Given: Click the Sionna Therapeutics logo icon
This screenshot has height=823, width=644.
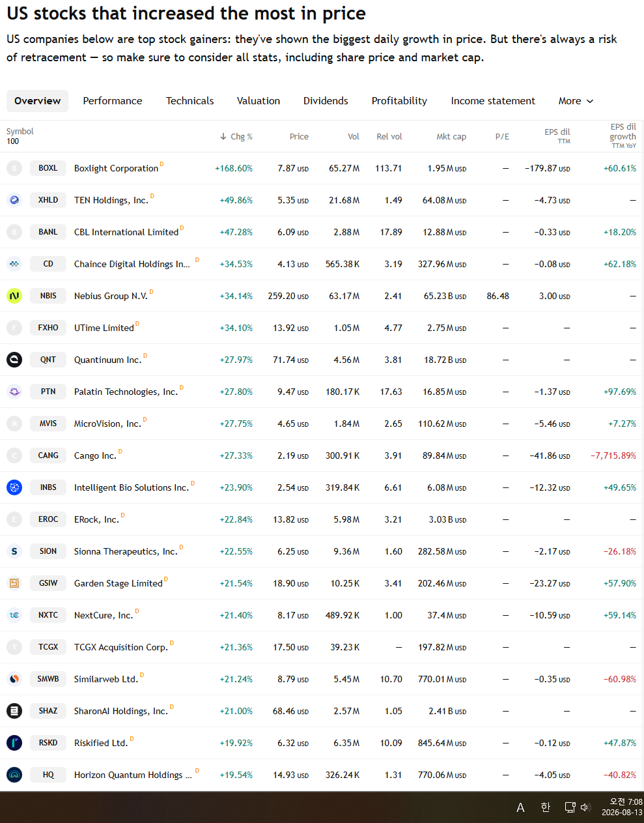Looking at the screenshot, I should point(14,551).
